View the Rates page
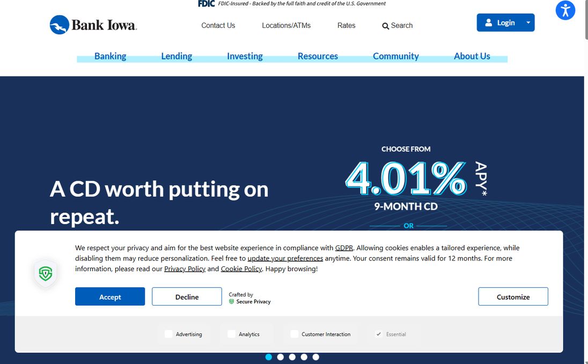The image size is (588, 364). [x=346, y=26]
